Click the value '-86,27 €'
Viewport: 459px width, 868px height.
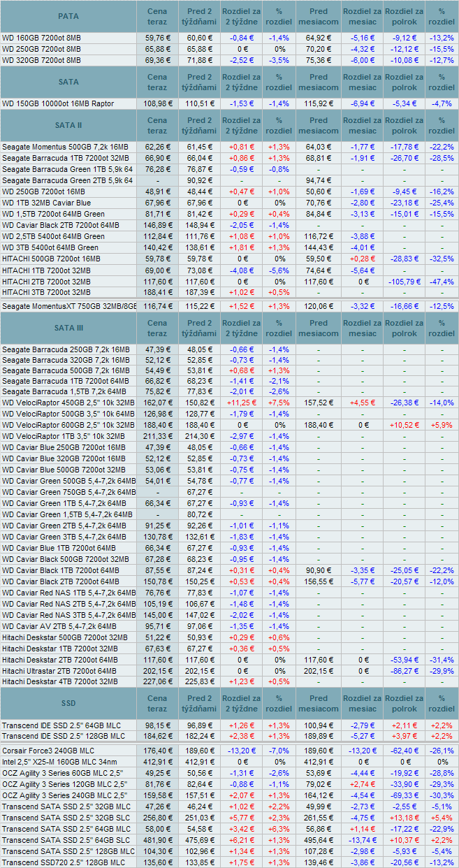point(404,671)
